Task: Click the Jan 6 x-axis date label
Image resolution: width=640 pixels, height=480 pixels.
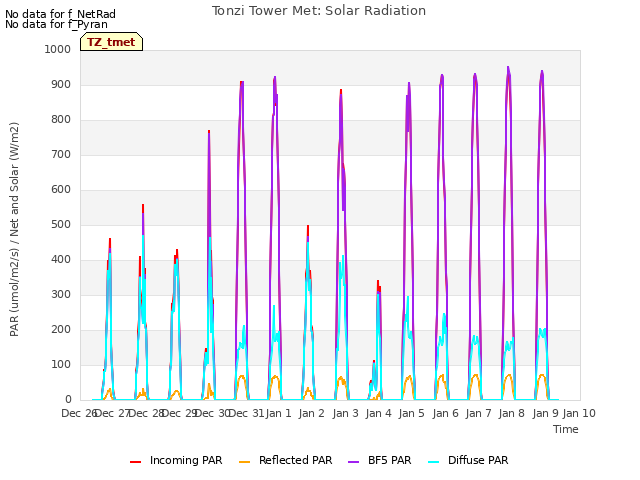Action: point(445,413)
